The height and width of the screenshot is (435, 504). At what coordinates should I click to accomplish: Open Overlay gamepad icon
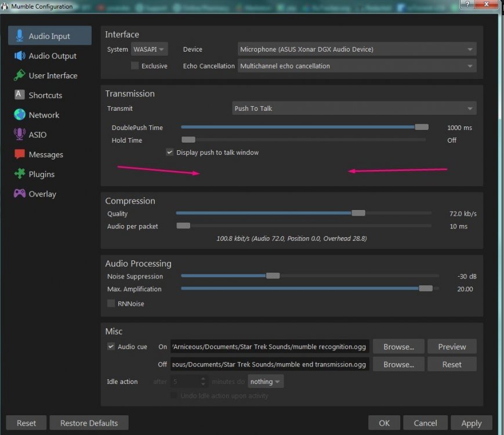pos(20,194)
